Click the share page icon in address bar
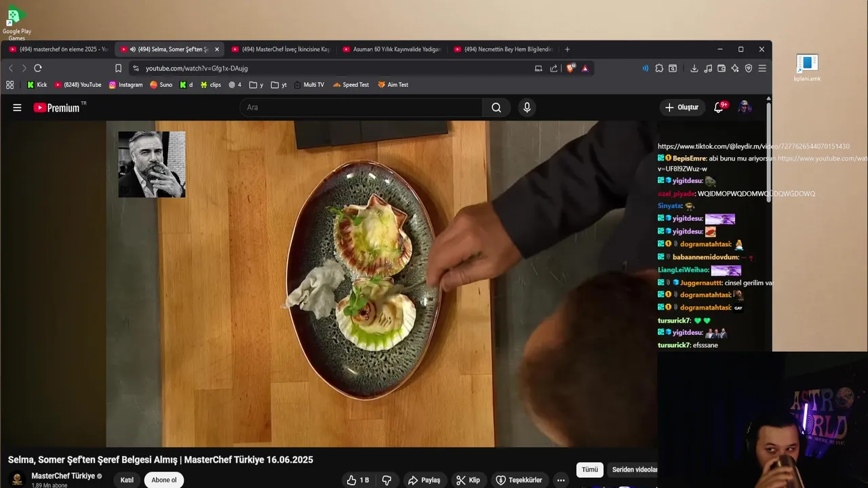The height and width of the screenshot is (488, 868). [554, 68]
